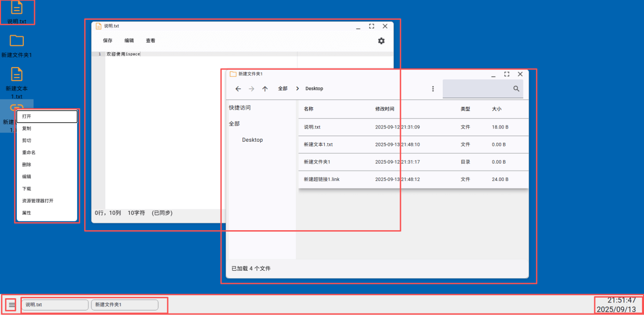The image size is (644, 315).
Task: Open the settings gear in the text editor
Action: click(381, 41)
